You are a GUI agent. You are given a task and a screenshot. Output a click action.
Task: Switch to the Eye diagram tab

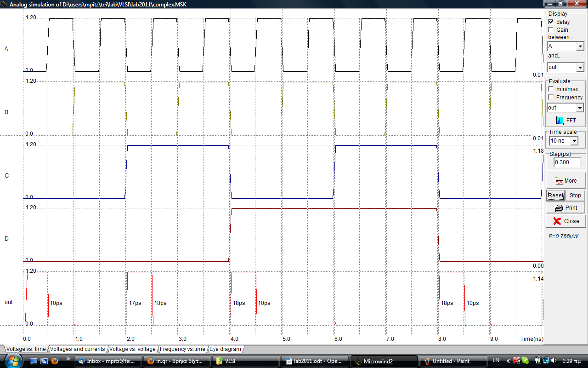coord(225,349)
